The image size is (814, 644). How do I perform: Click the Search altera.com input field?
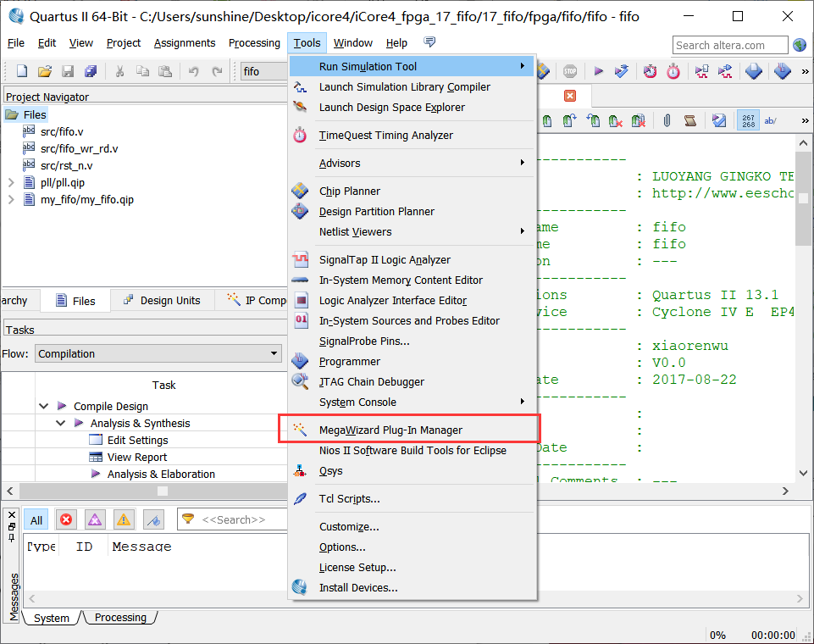tap(729, 46)
